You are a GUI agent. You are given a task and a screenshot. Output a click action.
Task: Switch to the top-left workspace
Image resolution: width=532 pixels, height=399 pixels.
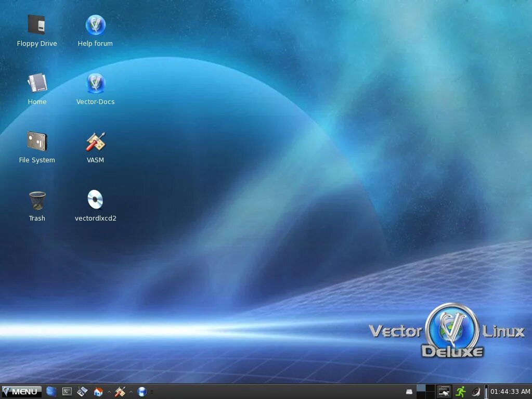coord(421,388)
